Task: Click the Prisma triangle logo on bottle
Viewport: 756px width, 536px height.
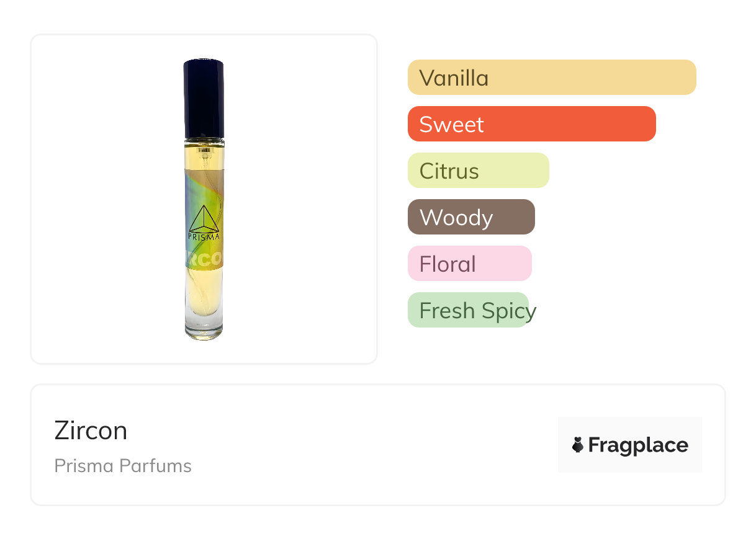Action: pyautogui.click(x=204, y=218)
